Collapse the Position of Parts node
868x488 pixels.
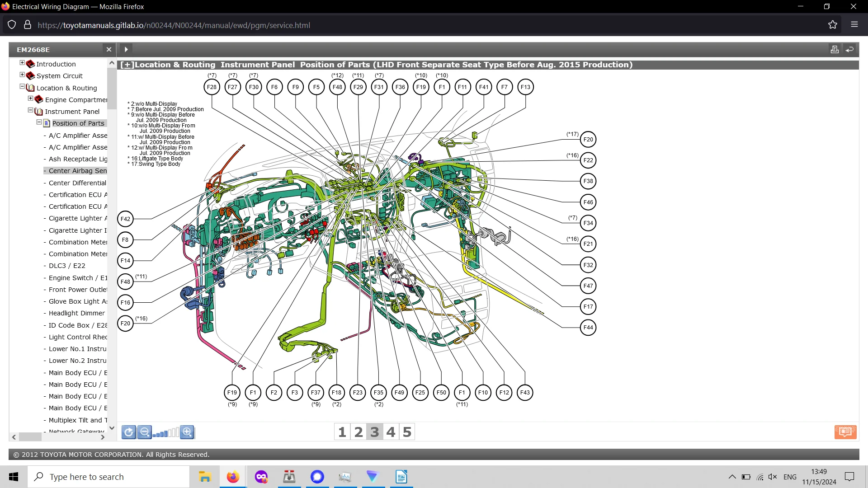pyautogui.click(x=39, y=122)
